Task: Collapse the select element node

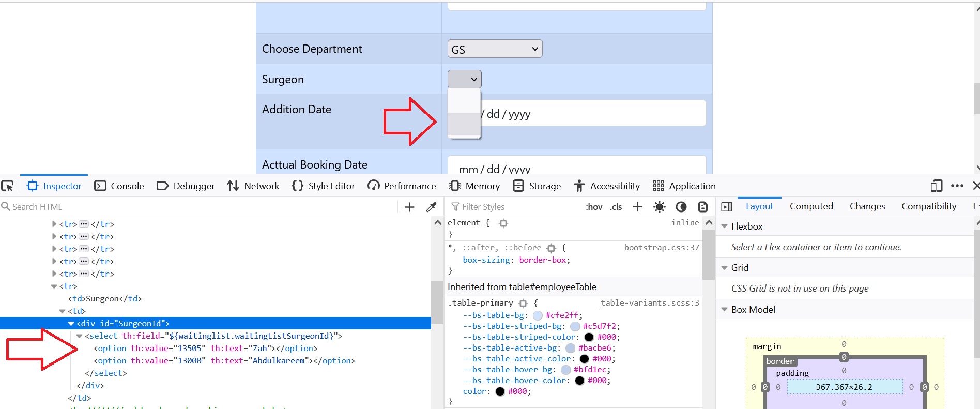Action: [80, 336]
